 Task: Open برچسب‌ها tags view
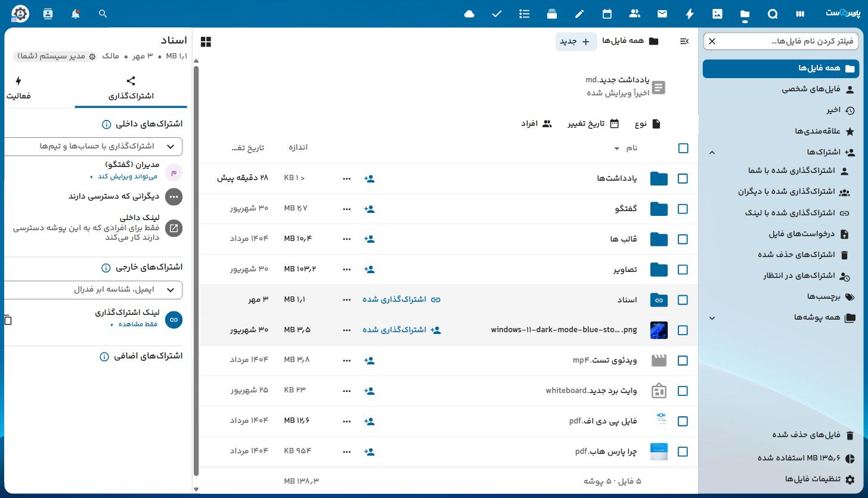click(781, 296)
